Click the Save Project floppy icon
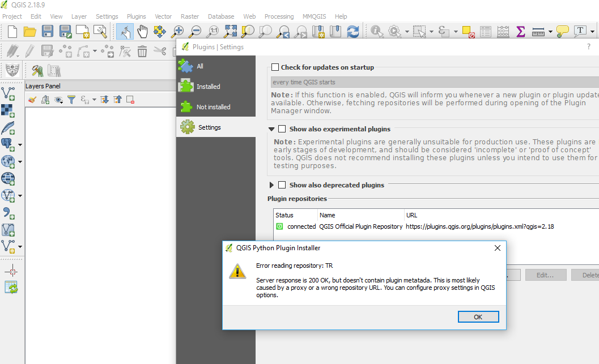599x364 pixels. [x=48, y=31]
